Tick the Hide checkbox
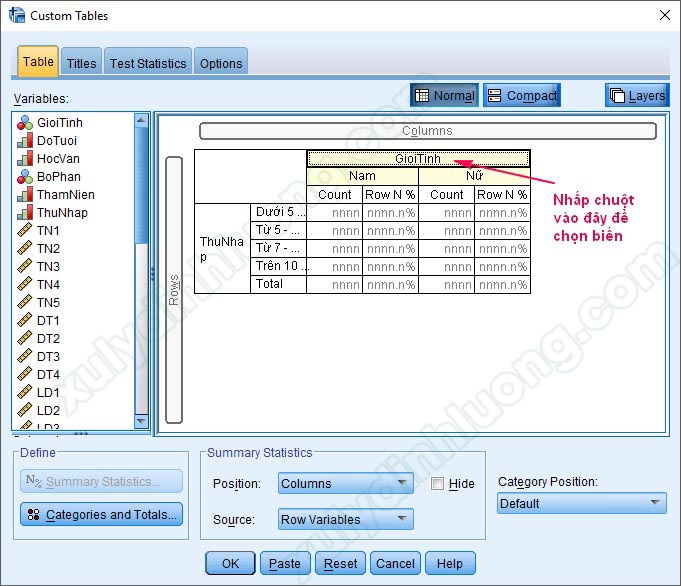The width and height of the screenshot is (681, 586). click(437, 483)
